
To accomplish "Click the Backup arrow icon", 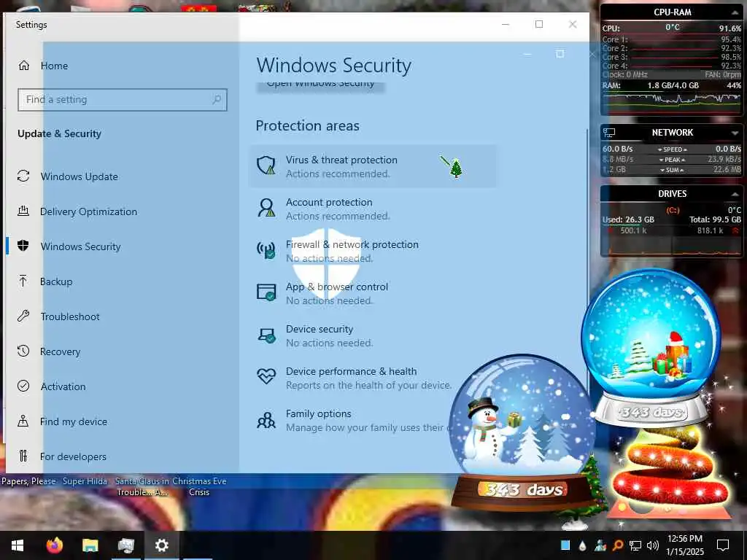I will pyautogui.click(x=23, y=281).
